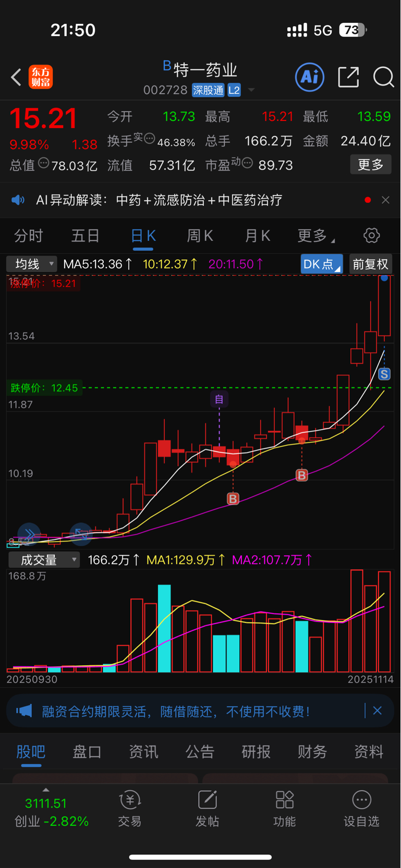Viewport: 401px width, 868px height.
Task: Switch to the 资料 tab
Action: (369, 752)
